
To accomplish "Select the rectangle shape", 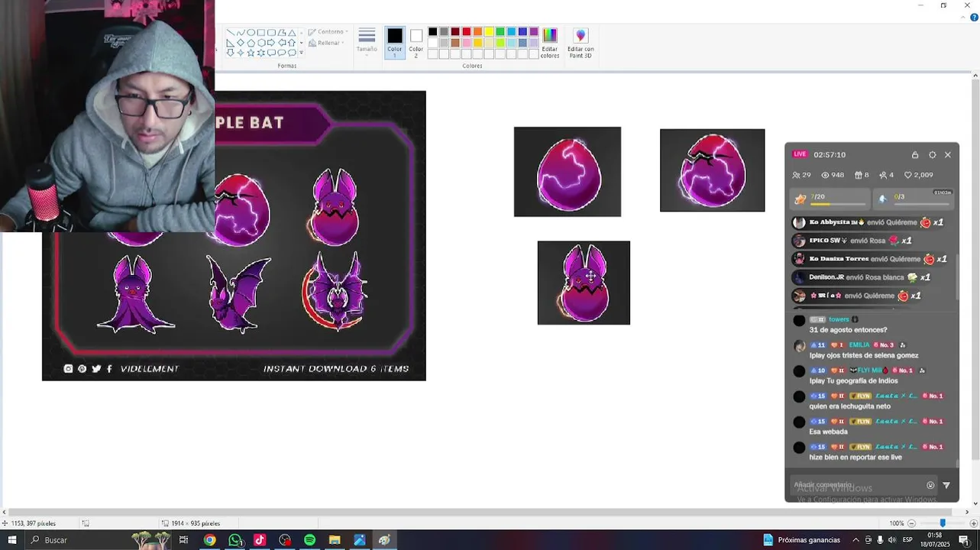I will coord(261,33).
